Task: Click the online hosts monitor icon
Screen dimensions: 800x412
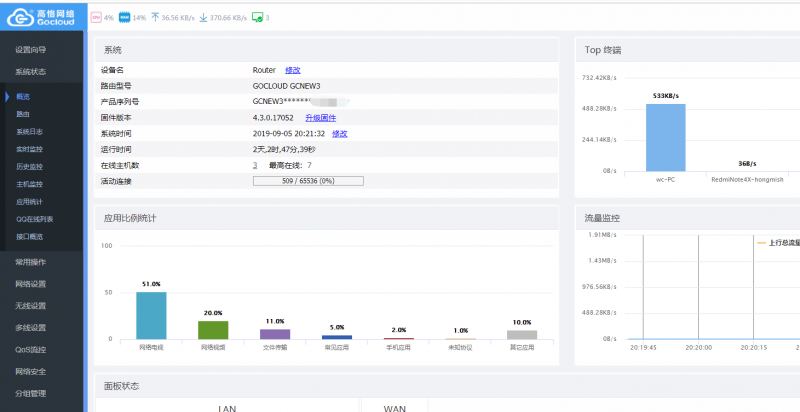Action: pyautogui.click(x=256, y=17)
